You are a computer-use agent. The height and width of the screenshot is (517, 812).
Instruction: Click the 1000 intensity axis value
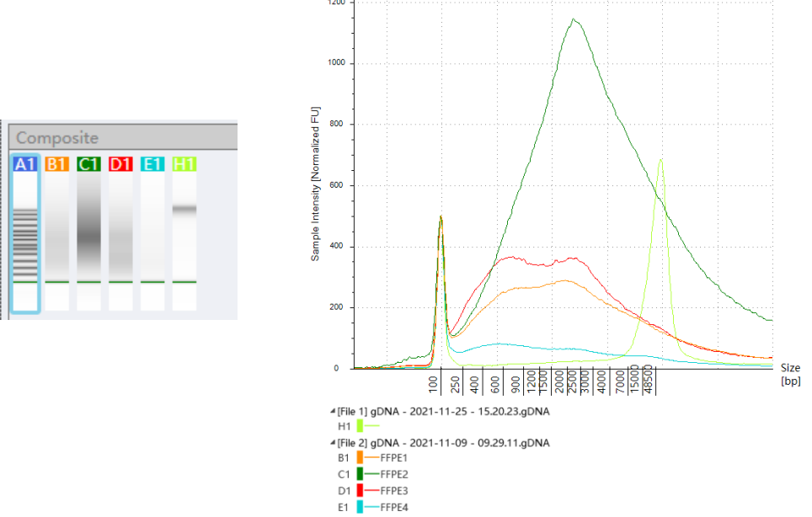pos(337,62)
